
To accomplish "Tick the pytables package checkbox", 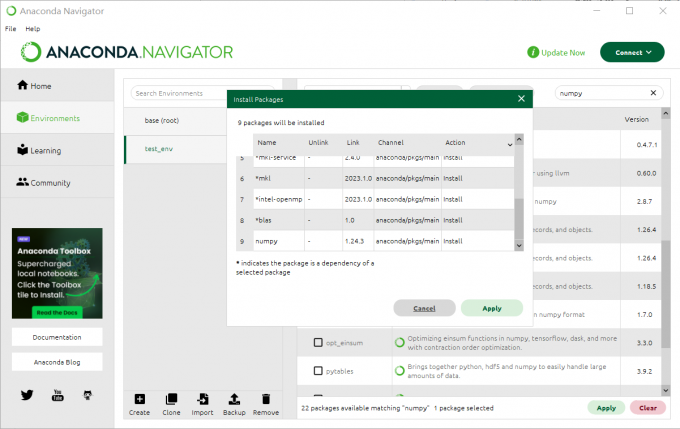I will point(318,371).
